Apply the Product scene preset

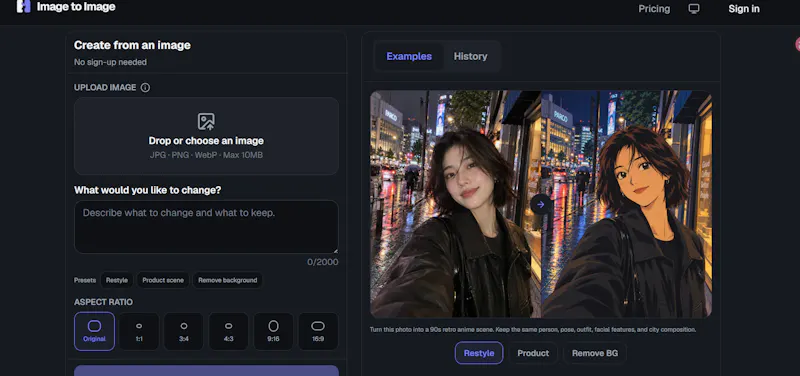[163, 280]
